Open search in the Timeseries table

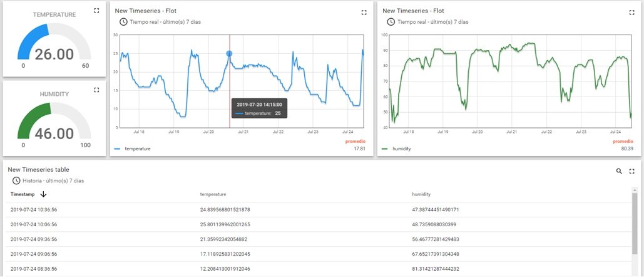coord(620,171)
